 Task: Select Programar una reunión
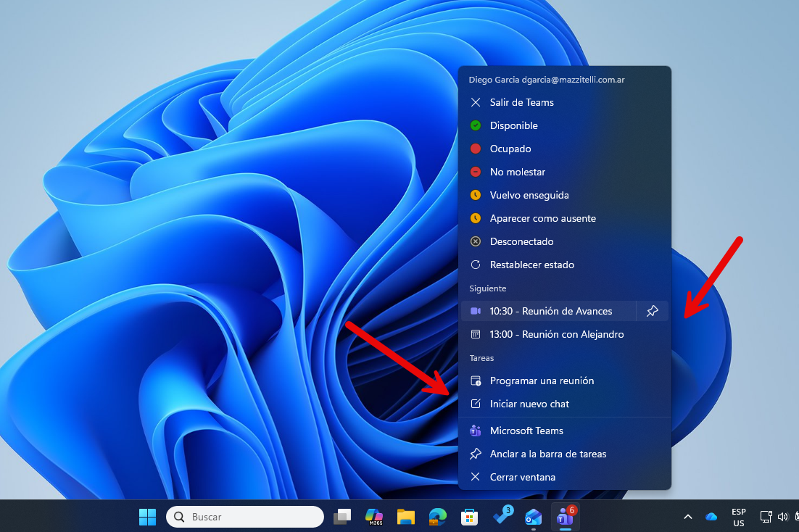542,381
